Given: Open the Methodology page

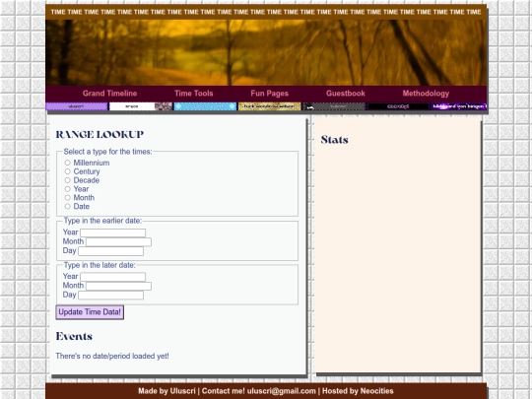Looking at the screenshot, I should (426, 94).
